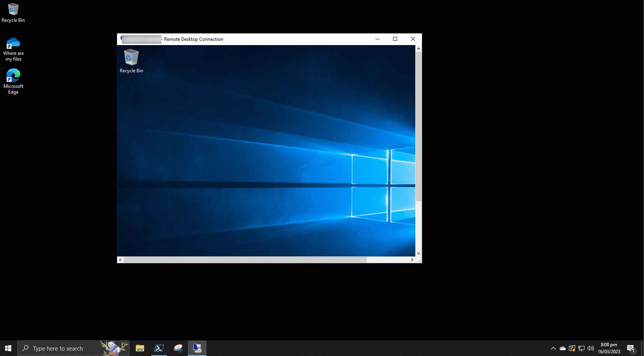Click the remote window's scroll left arrow
The image size is (644, 356).
(x=120, y=260)
